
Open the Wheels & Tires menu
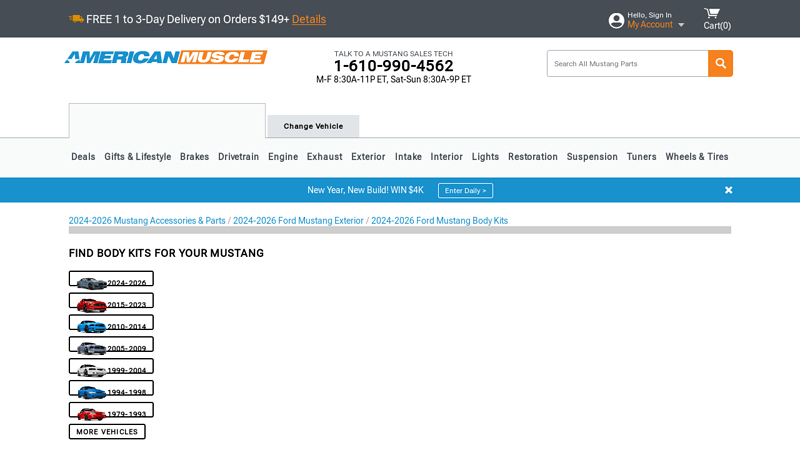(x=696, y=157)
